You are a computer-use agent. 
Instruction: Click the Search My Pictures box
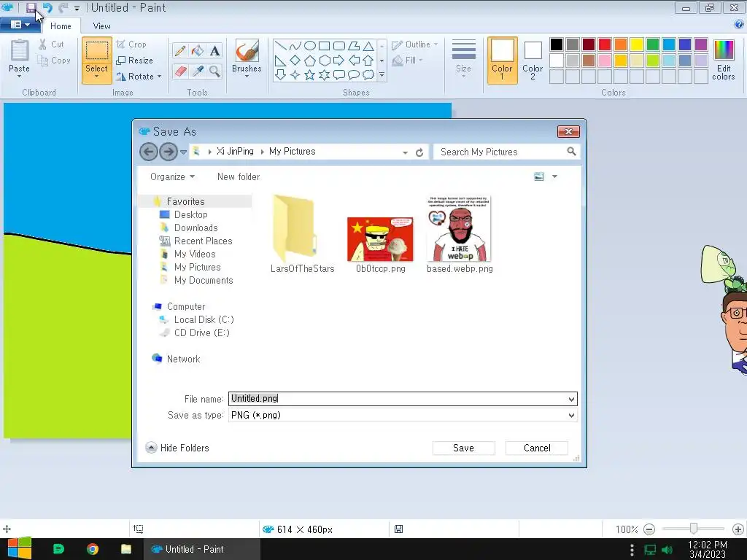click(x=507, y=152)
